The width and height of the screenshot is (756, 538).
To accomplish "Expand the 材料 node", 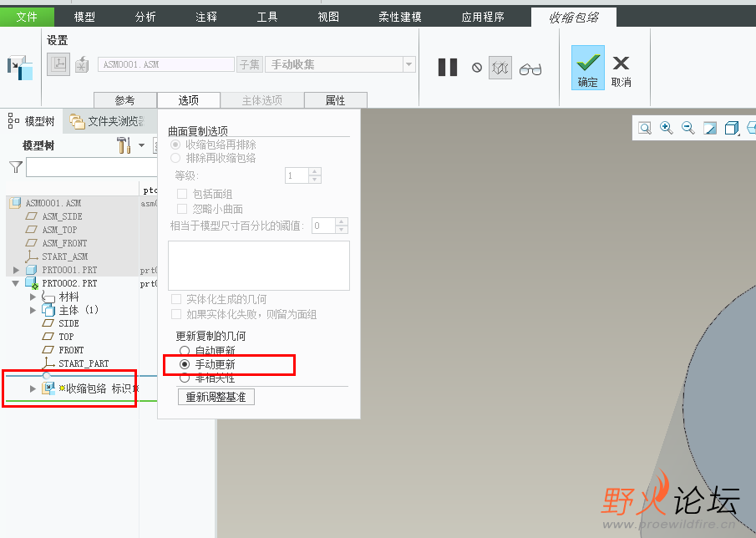I will click(x=33, y=297).
